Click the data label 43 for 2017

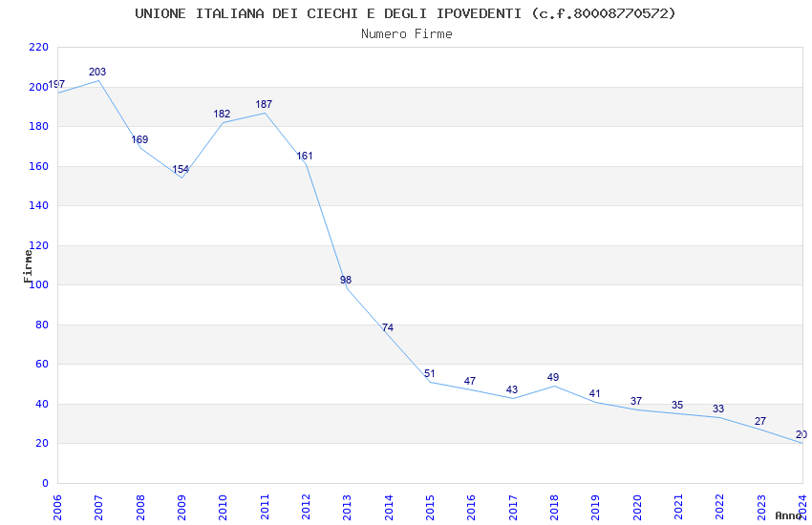(512, 389)
